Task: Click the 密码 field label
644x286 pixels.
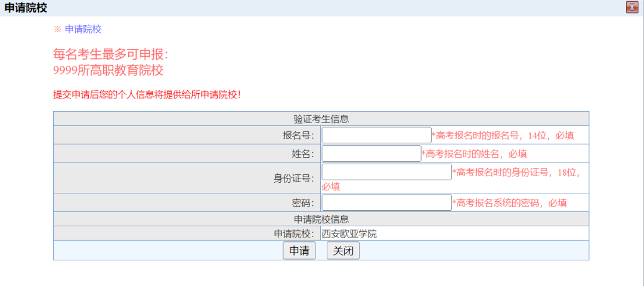Action: [x=302, y=203]
